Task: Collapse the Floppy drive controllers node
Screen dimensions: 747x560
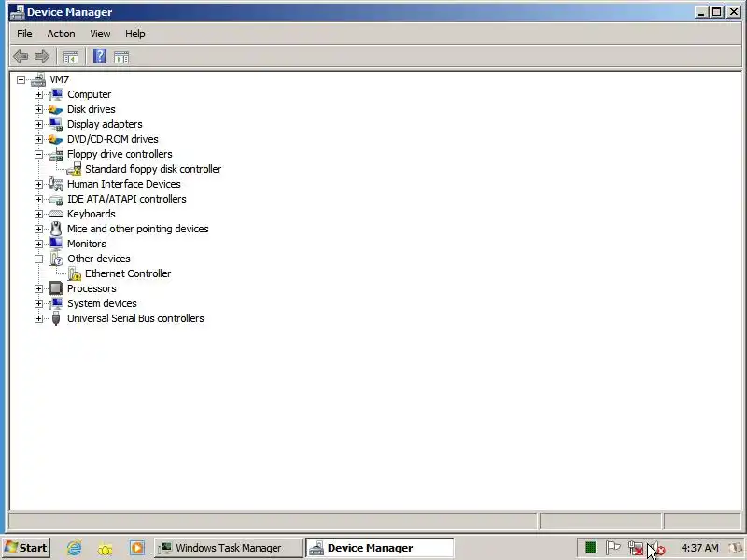Action: (38, 154)
